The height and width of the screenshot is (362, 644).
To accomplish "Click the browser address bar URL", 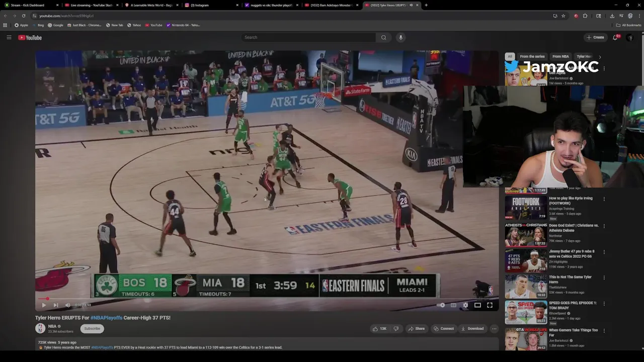I will coord(66,16).
